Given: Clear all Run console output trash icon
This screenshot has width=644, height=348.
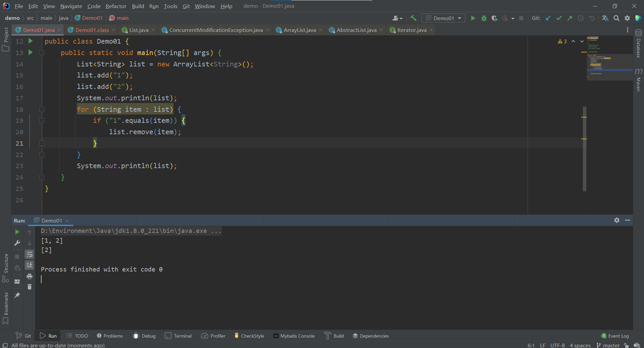Looking at the screenshot, I should click(30, 287).
